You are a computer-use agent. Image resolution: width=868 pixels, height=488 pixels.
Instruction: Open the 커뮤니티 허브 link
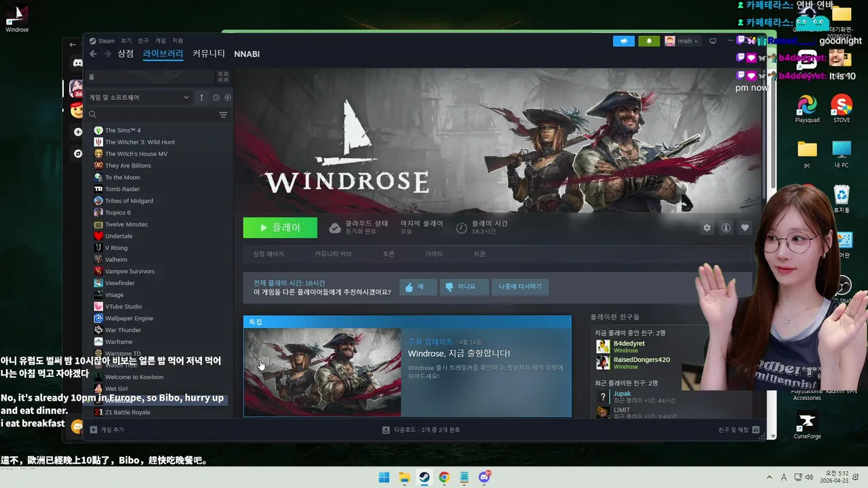(x=333, y=254)
